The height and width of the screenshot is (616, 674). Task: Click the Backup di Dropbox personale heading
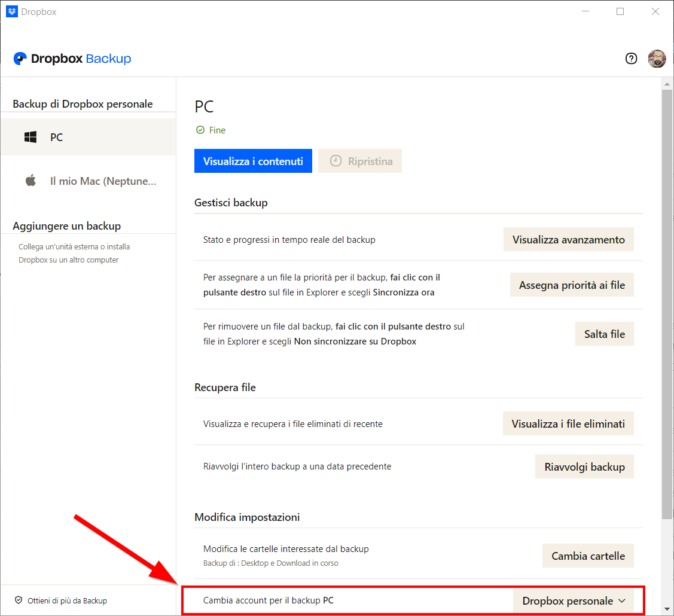coord(83,104)
